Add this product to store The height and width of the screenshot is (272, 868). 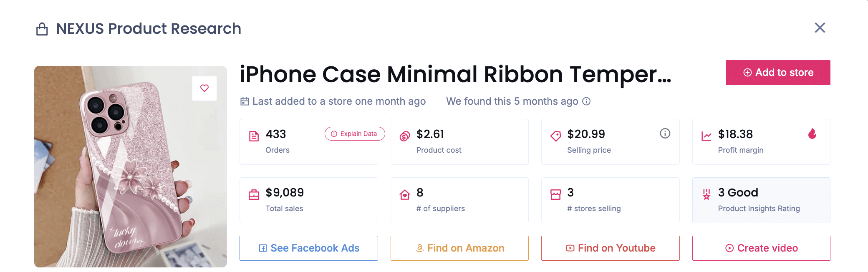[778, 73]
